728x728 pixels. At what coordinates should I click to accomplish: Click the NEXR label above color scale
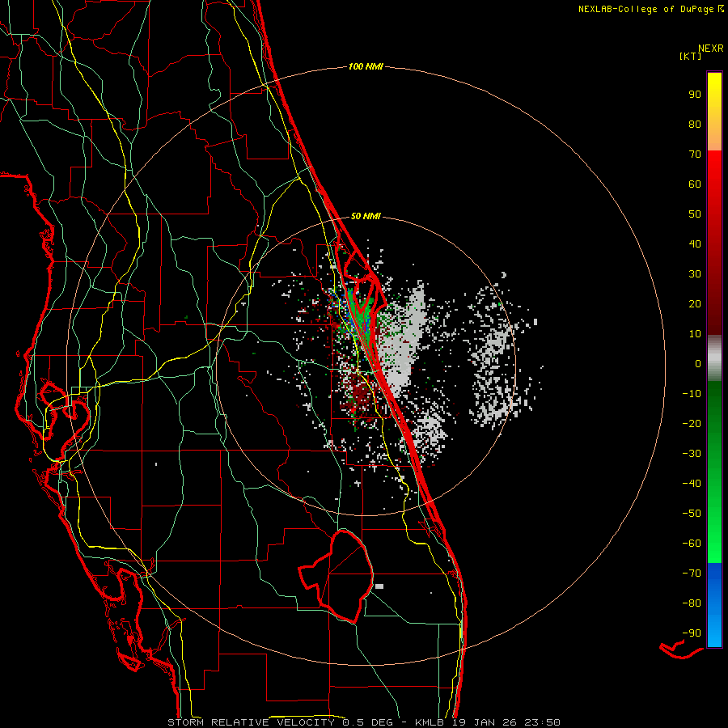point(711,49)
